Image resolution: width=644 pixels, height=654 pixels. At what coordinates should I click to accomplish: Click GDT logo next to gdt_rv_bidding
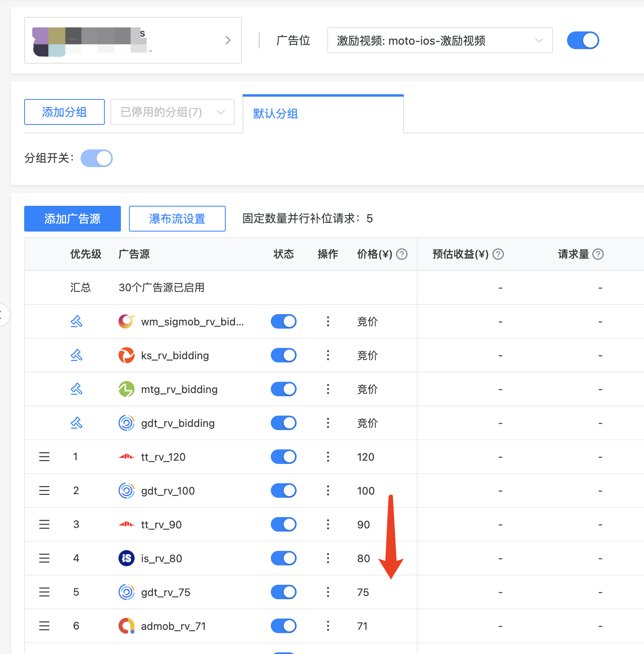127,423
